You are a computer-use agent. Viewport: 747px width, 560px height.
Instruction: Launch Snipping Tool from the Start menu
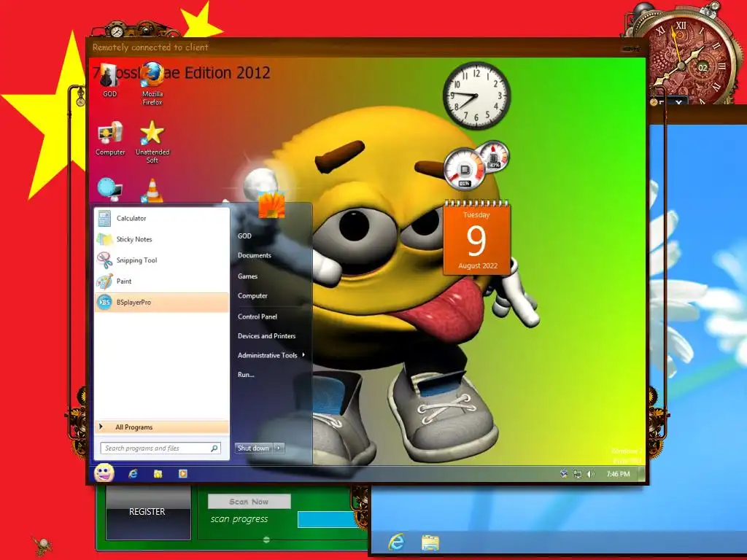click(x=162, y=260)
